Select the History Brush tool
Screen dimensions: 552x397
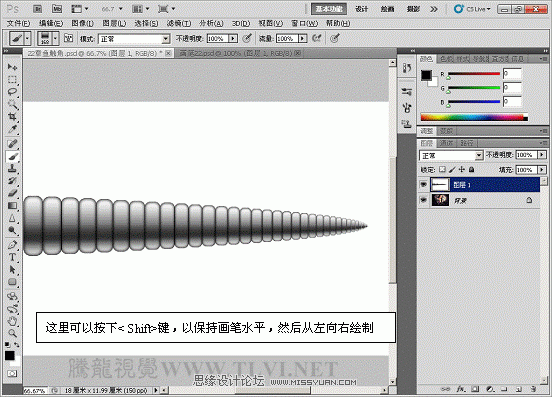click(x=12, y=181)
